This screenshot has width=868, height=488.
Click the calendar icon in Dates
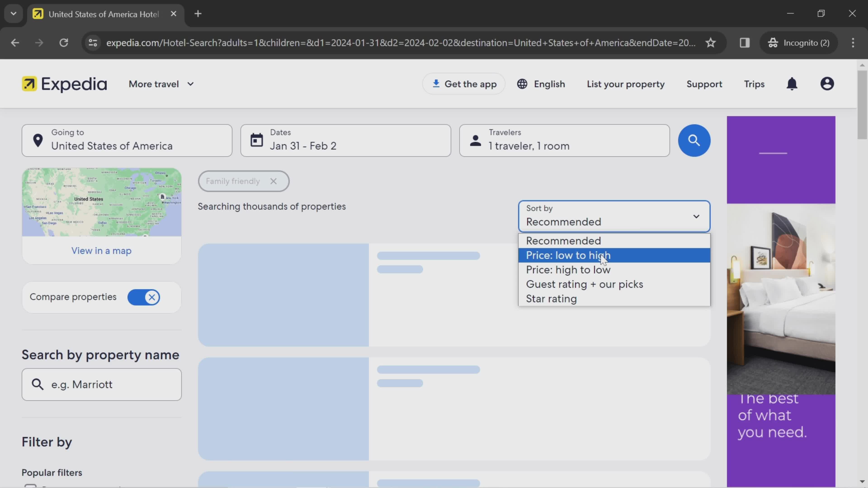[256, 140]
